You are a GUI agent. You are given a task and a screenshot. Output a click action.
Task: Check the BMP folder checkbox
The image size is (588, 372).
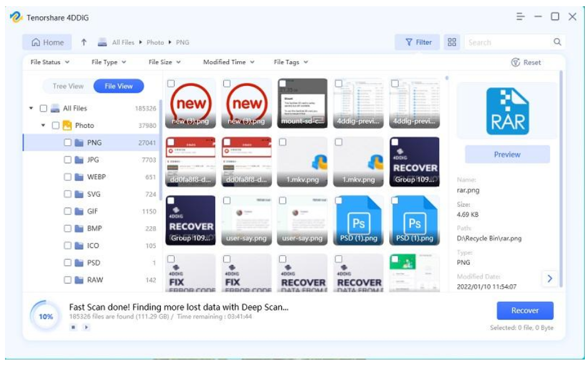tap(67, 229)
